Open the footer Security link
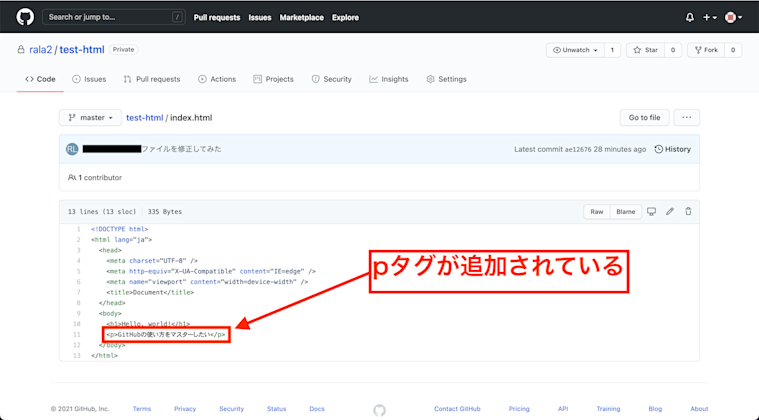Viewport: 759px width, 420px height. (x=231, y=409)
